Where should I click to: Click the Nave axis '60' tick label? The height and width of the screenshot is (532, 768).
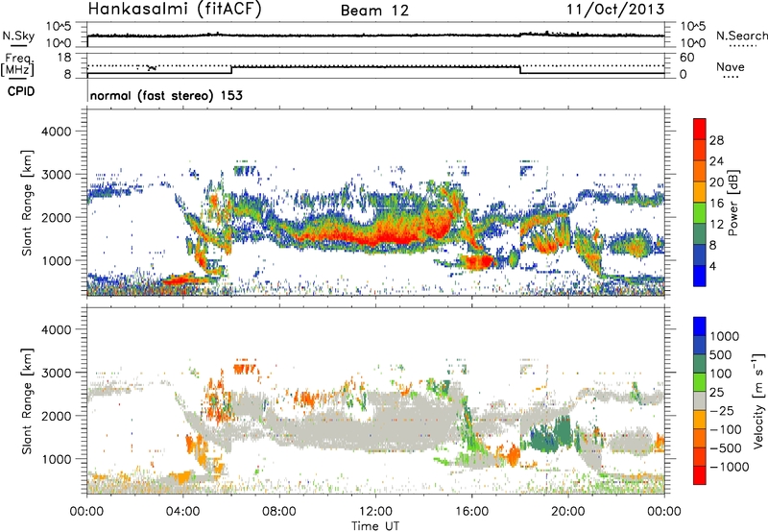pos(686,58)
